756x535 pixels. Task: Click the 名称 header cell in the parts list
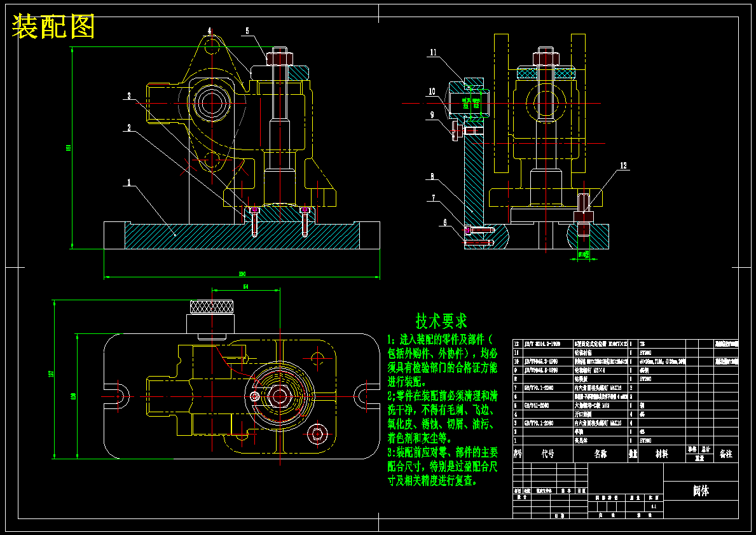tap(600, 454)
